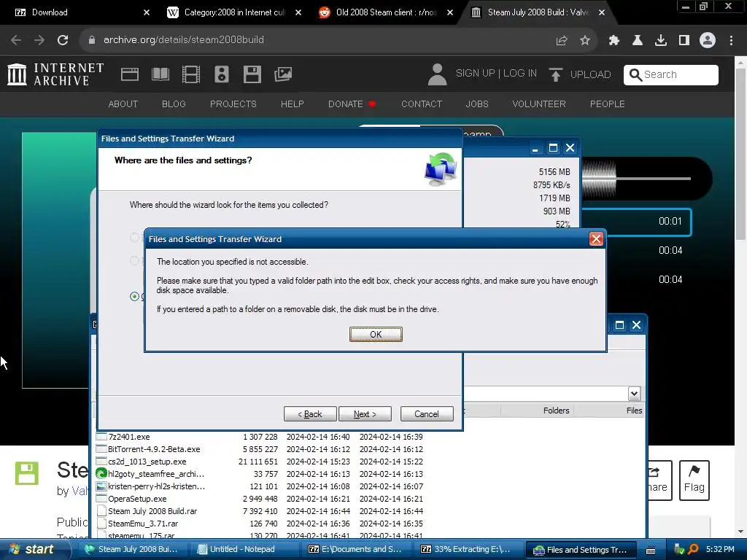
Task: Click the Flag button on the page
Action: tap(694, 480)
